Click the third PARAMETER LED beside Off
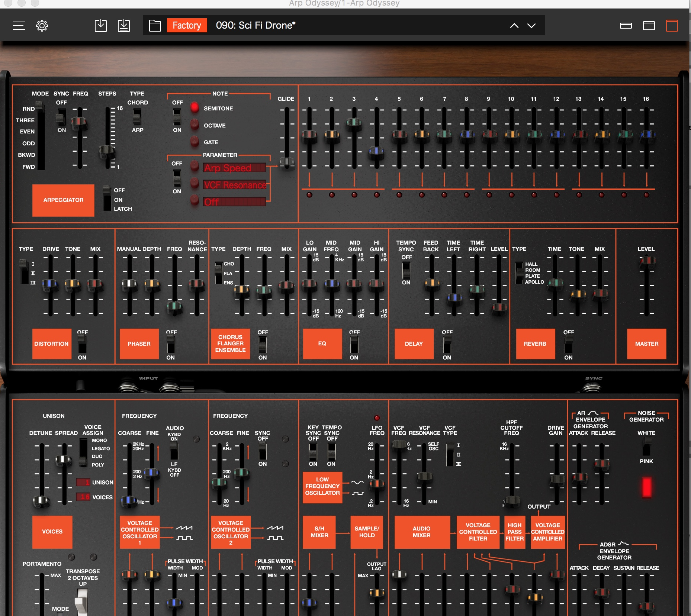The height and width of the screenshot is (616, 691). pyautogui.click(x=195, y=200)
